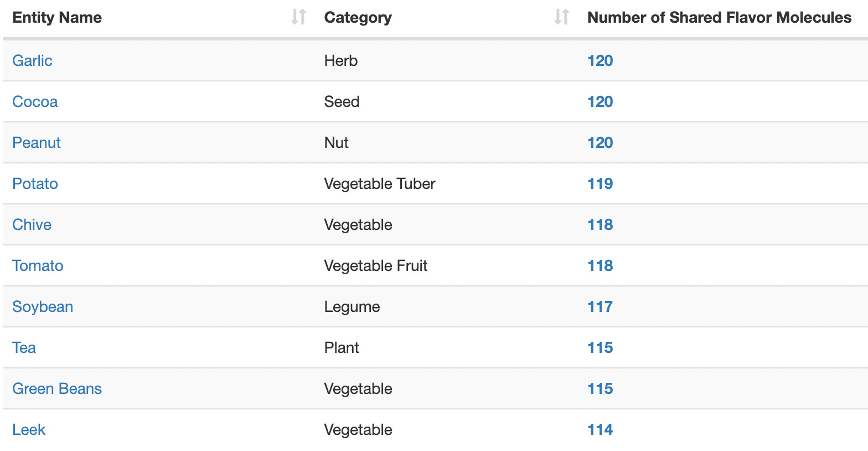
Task: Click the Soybean link
Action: pyautogui.click(x=43, y=306)
